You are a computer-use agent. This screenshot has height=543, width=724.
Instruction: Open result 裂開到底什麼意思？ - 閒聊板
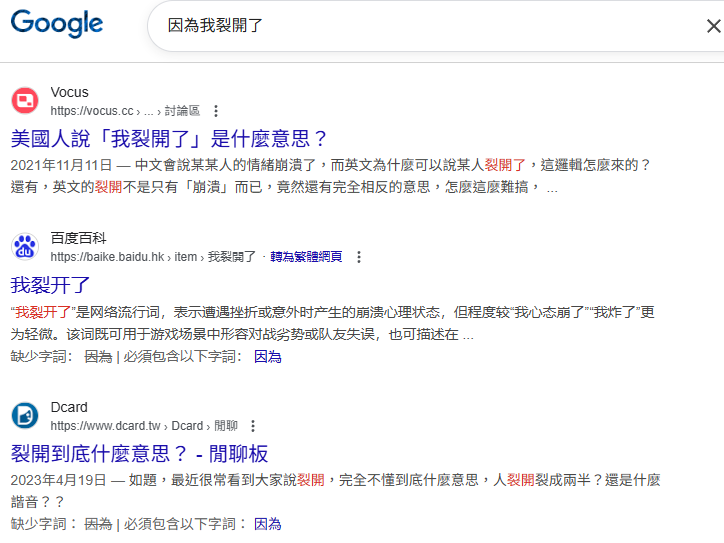point(139,453)
